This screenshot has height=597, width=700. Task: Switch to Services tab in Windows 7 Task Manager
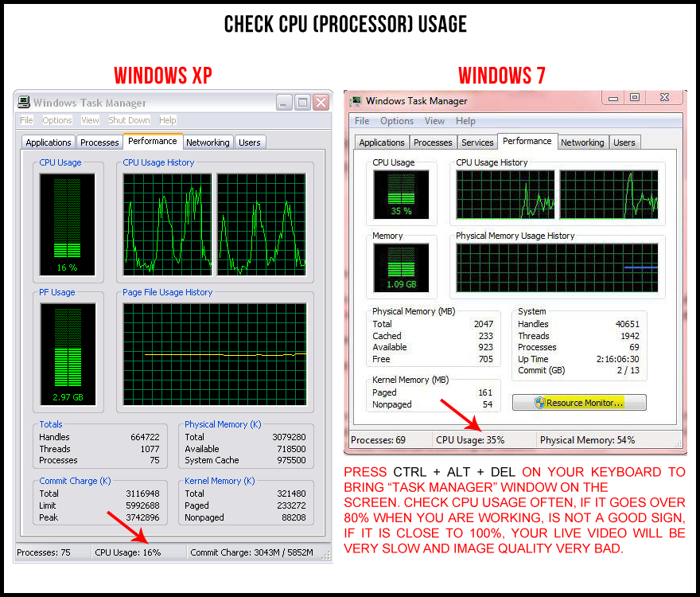478,142
